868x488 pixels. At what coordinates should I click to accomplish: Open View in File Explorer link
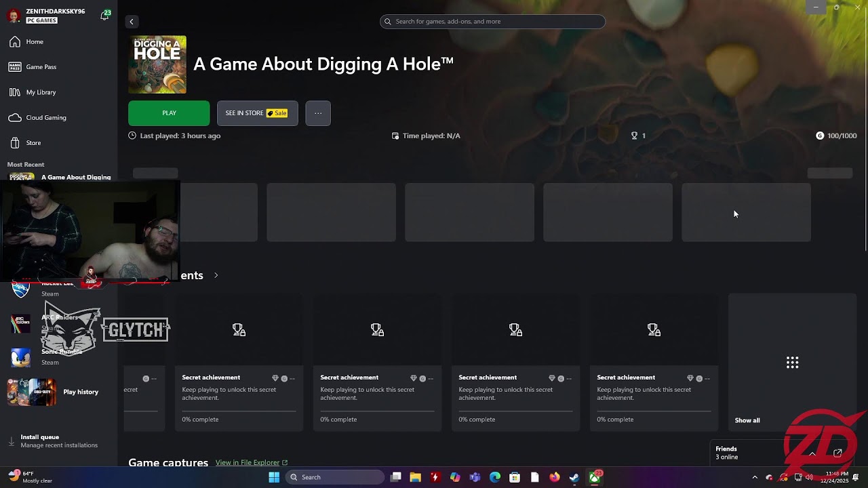(252, 462)
